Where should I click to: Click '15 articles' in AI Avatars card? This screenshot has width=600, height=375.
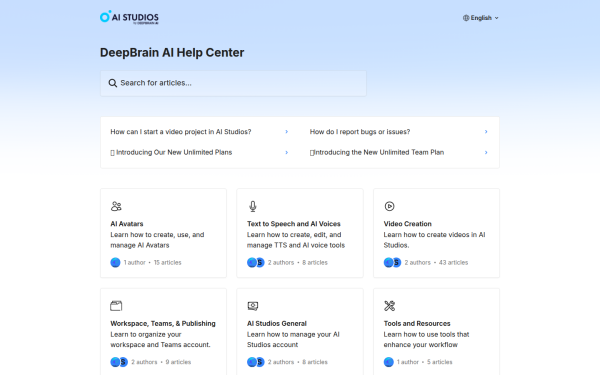(168, 262)
